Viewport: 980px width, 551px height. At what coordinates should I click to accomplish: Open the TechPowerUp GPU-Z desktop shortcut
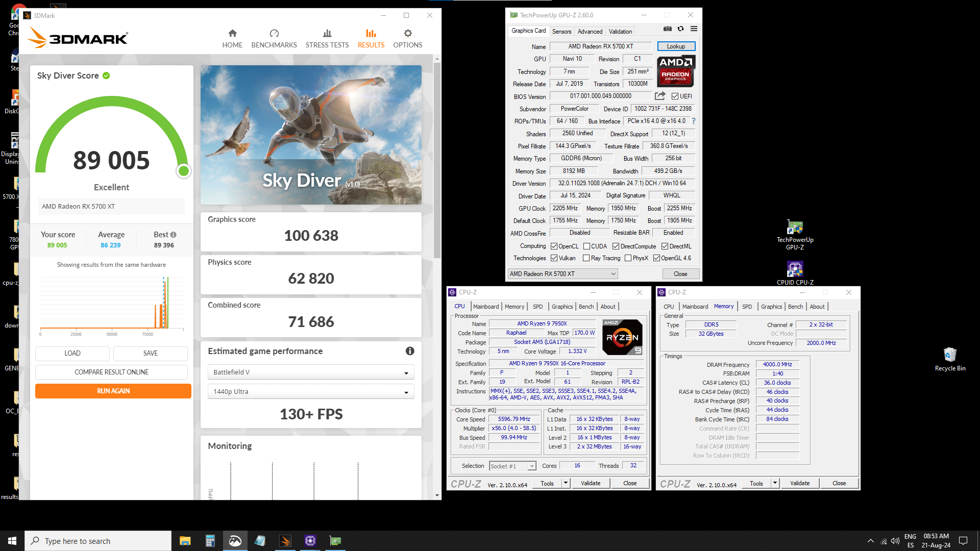click(x=795, y=235)
